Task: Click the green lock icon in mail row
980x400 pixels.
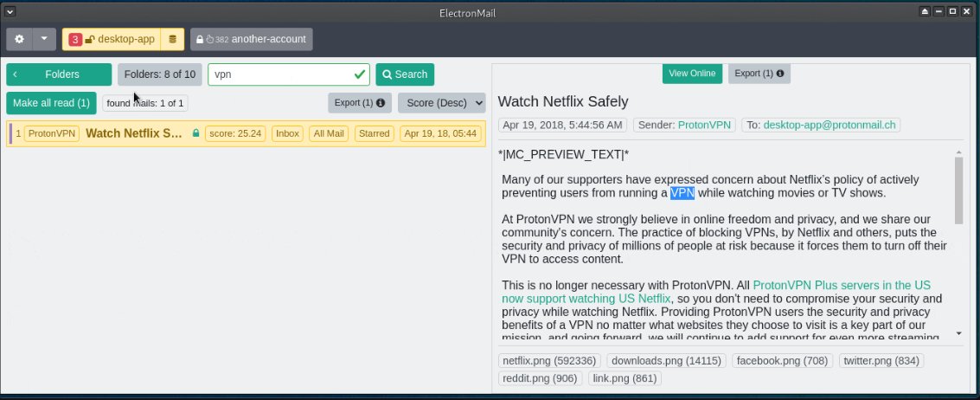Action: (x=196, y=133)
